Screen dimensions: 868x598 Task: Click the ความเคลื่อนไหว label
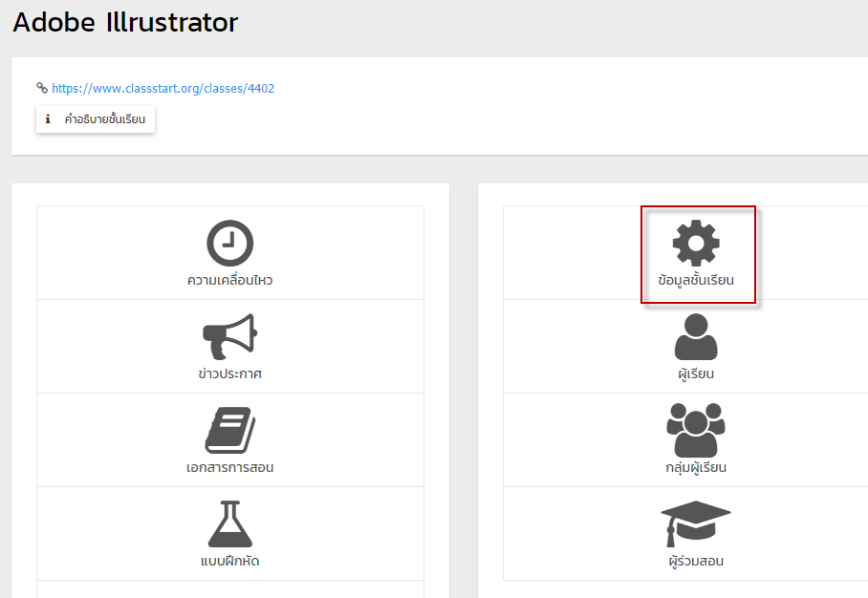pyautogui.click(x=229, y=280)
